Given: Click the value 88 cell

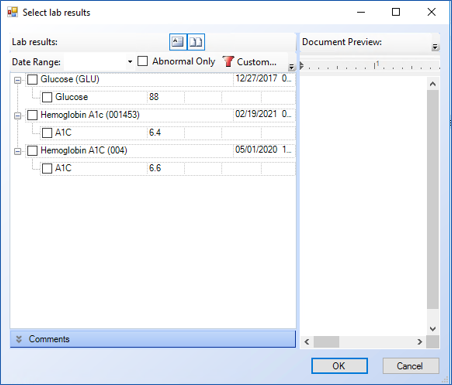Looking at the screenshot, I should click(x=166, y=97).
